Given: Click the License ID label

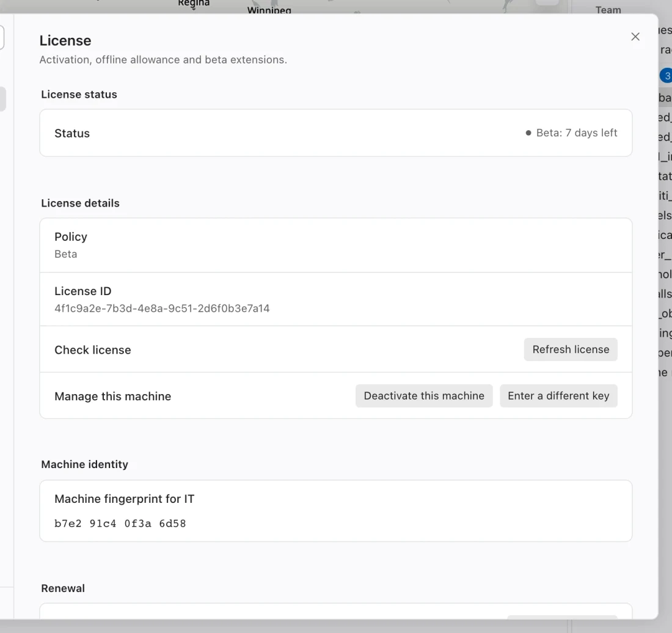Looking at the screenshot, I should [82, 291].
